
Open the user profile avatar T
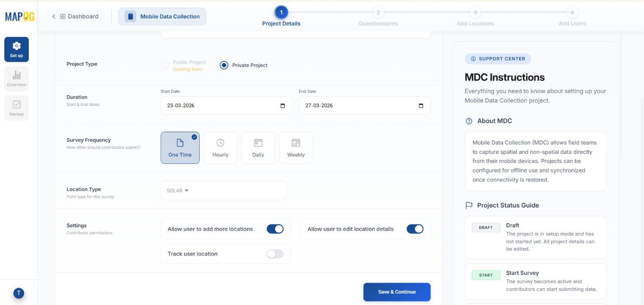click(18, 293)
